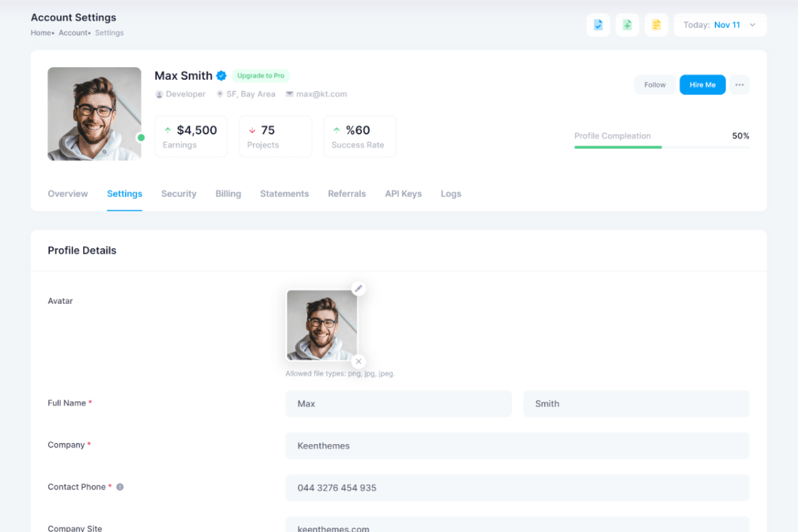Click the verified badge next to Max Smith
The width and height of the screenshot is (798, 532).
coord(221,76)
